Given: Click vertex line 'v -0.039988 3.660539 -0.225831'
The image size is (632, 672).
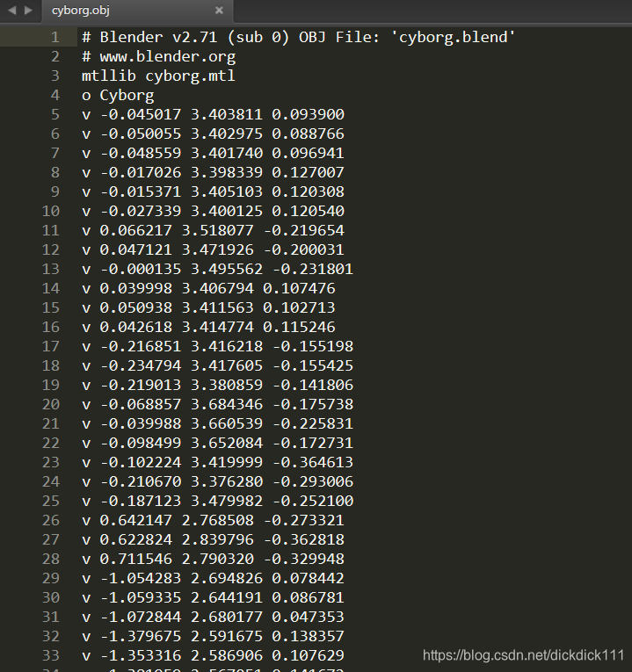Looking at the screenshot, I should coord(217,423).
